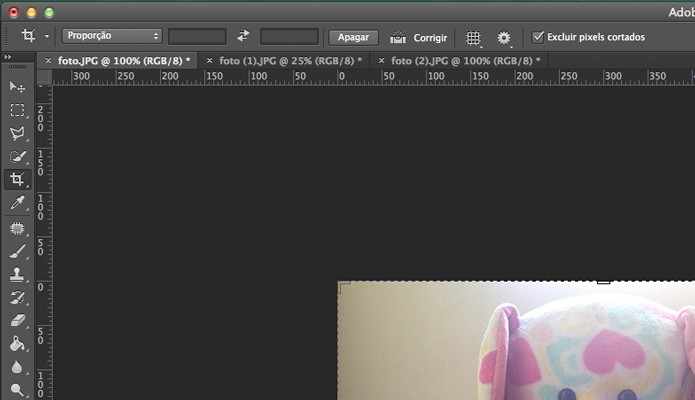695x400 pixels.
Task: Select the Clone Stamp tool
Action: tap(17, 275)
